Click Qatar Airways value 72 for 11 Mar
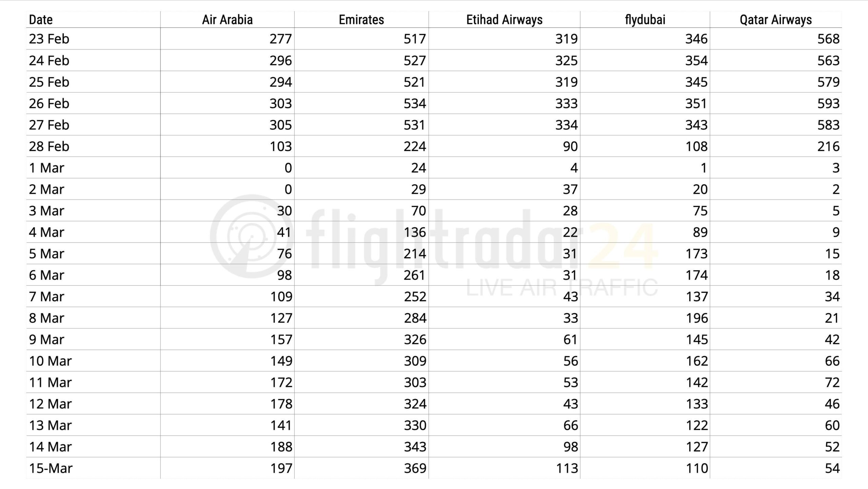 point(832,382)
